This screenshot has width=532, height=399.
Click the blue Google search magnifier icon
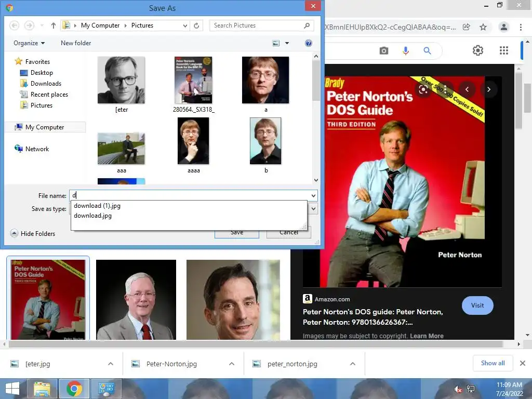click(x=427, y=51)
